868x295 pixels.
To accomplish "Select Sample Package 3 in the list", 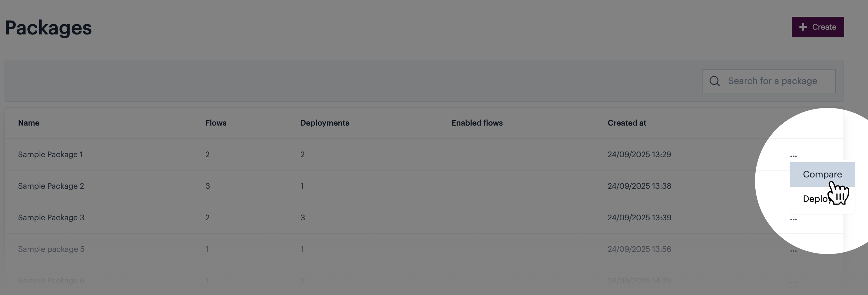I will (51, 217).
